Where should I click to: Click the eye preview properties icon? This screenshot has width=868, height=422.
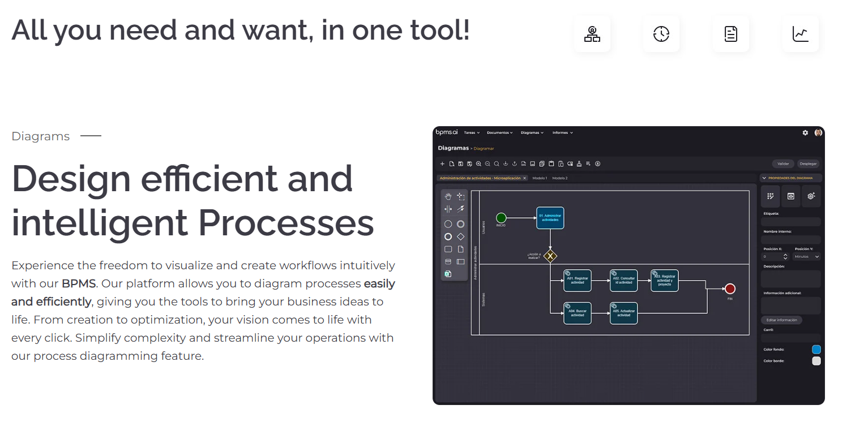(x=791, y=196)
